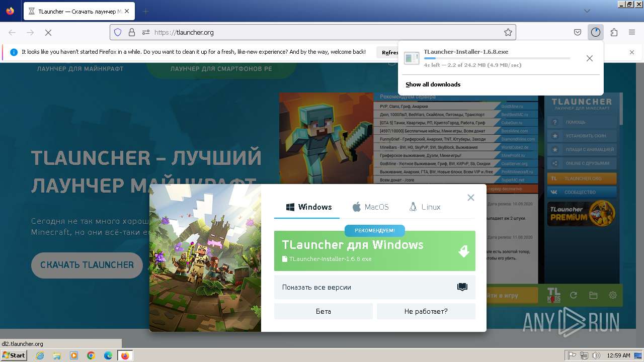Image resolution: width=644 pixels, height=362 pixels.
Task: Click the Minecraft artwork in popup
Action: [205, 258]
